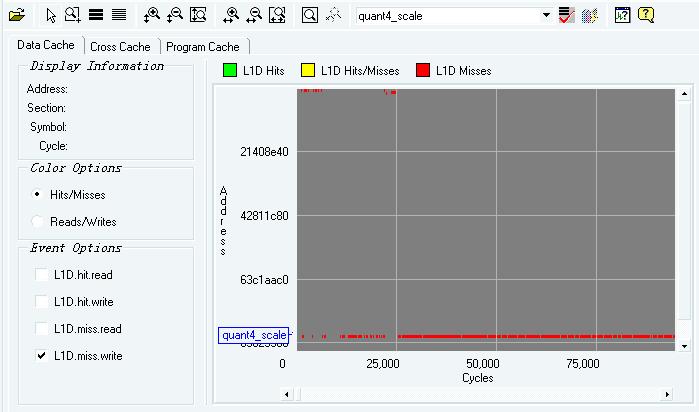This screenshot has height=412, width=699.
Task: Zoom in horizontally on the graph
Action: tap(231, 15)
